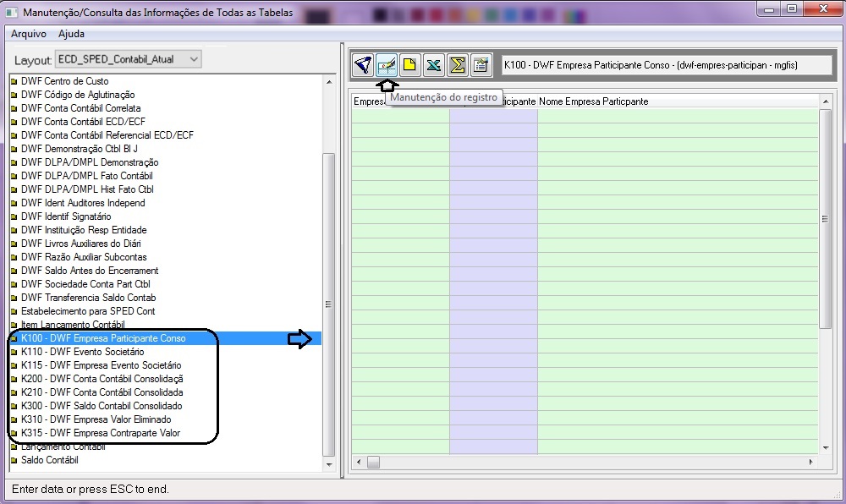Select DWF Demonstração Ctbl Bl J

pos(80,148)
